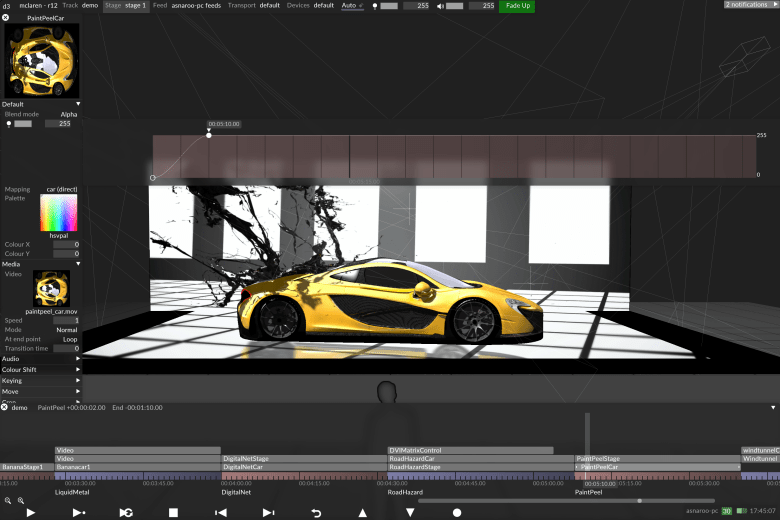The height and width of the screenshot is (520, 780).
Task: Open the Stage stage 1 menu
Action: (125, 5)
